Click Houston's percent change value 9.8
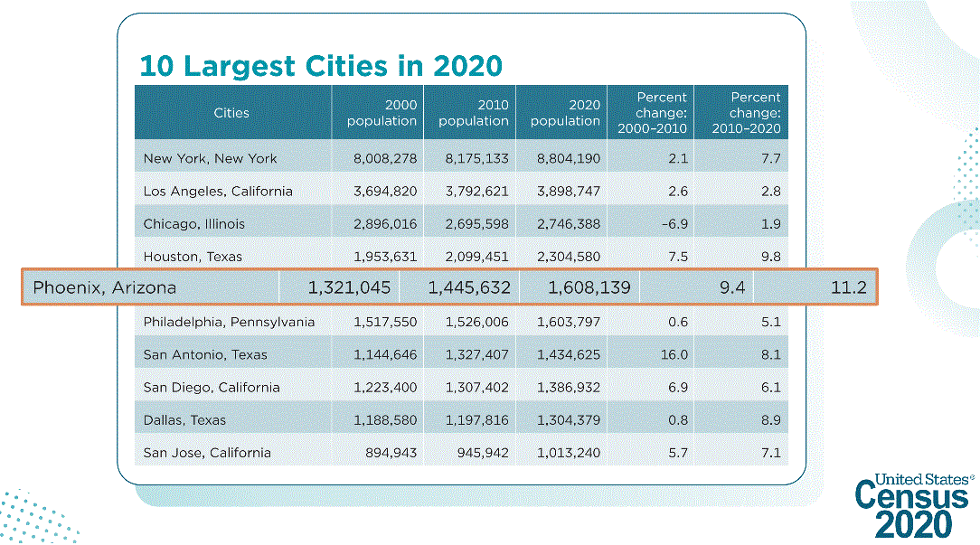Image resolution: width=980 pixels, height=545 pixels. tap(771, 257)
